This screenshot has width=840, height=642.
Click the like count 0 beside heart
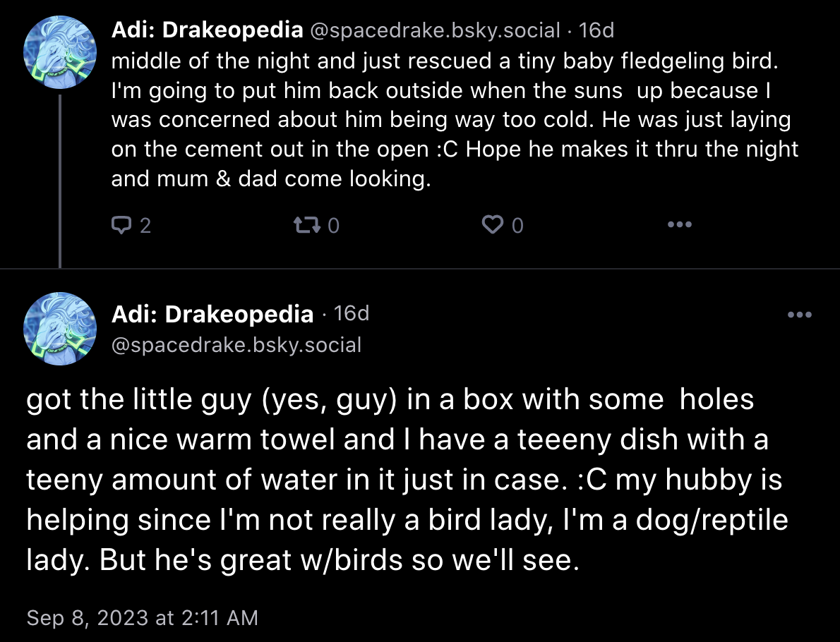517,226
